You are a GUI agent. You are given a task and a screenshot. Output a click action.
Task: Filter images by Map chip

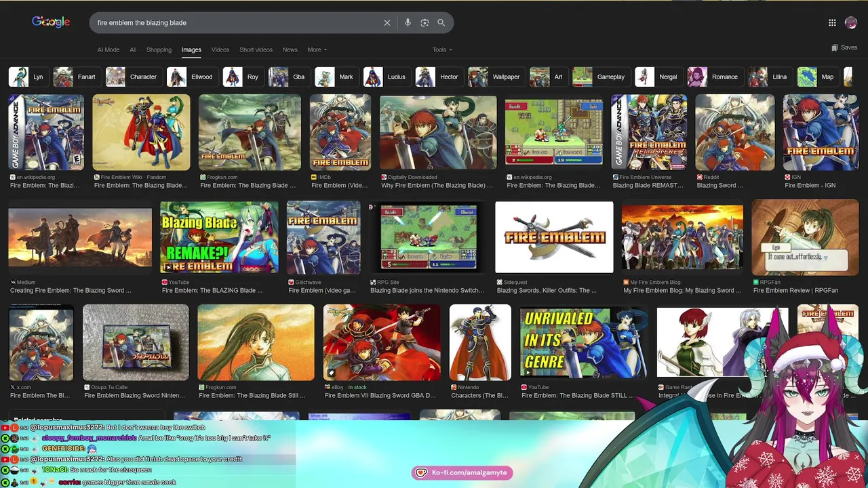tap(818, 77)
